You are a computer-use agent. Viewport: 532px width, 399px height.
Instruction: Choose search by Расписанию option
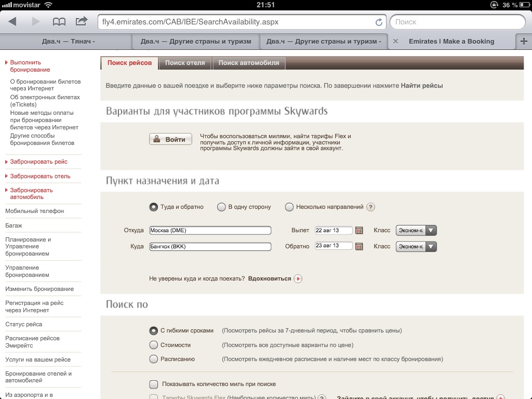pyautogui.click(x=153, y=359)
